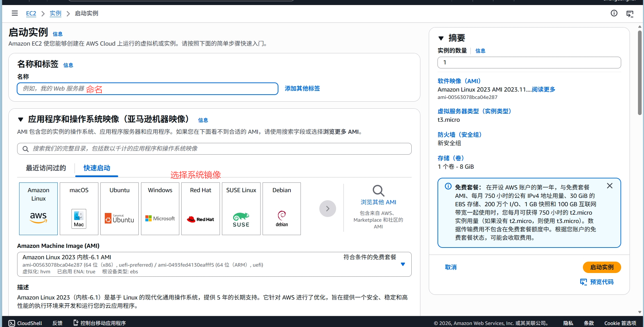Open the preview code link

click(x=602, y=282)
